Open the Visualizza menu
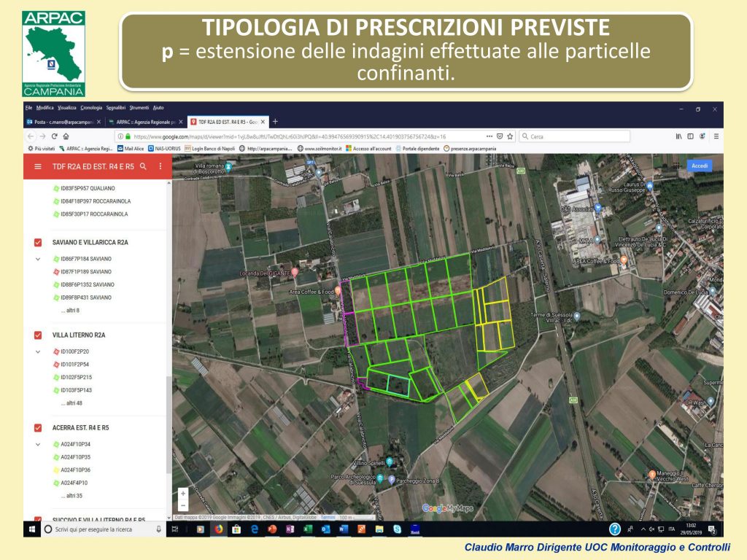The height and width of the screenshot is (560, 747). (66, 108)
